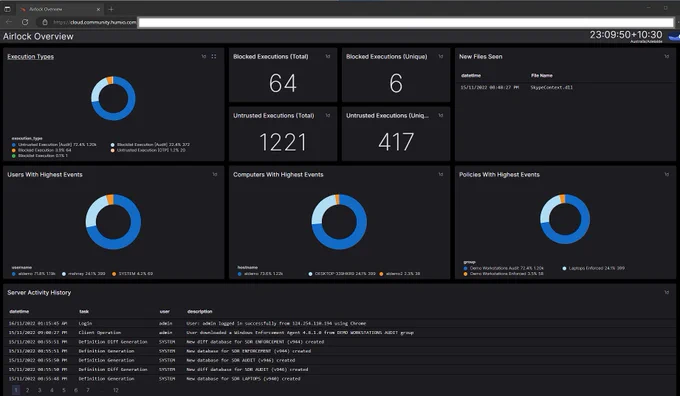Click the browser back arrow
680x396 pixels.
(9, 22)
